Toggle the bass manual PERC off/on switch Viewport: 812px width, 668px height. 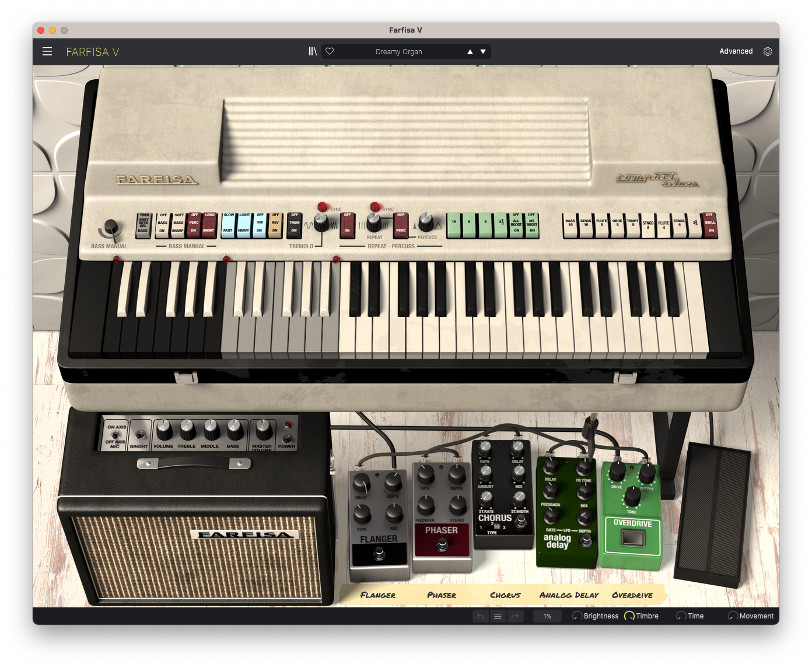click(194, 225)
